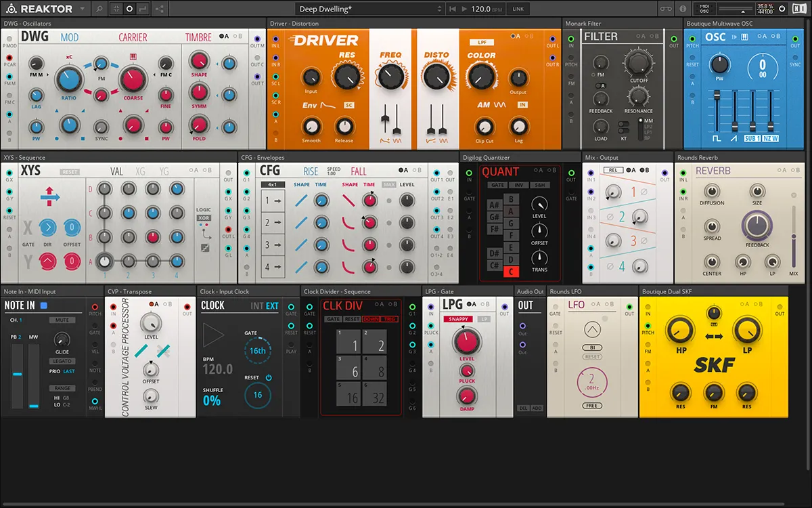Open the info icon in the header

[x=683, y=8]
